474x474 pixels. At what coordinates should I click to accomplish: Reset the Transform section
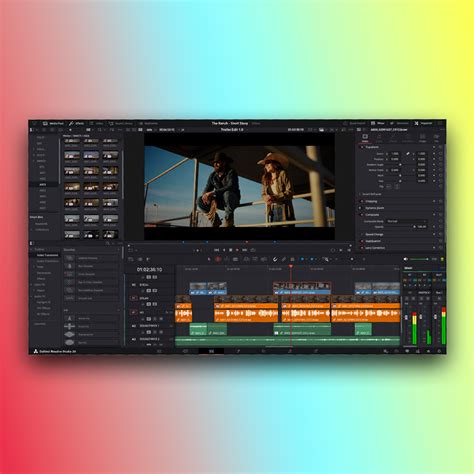point(440,147)
